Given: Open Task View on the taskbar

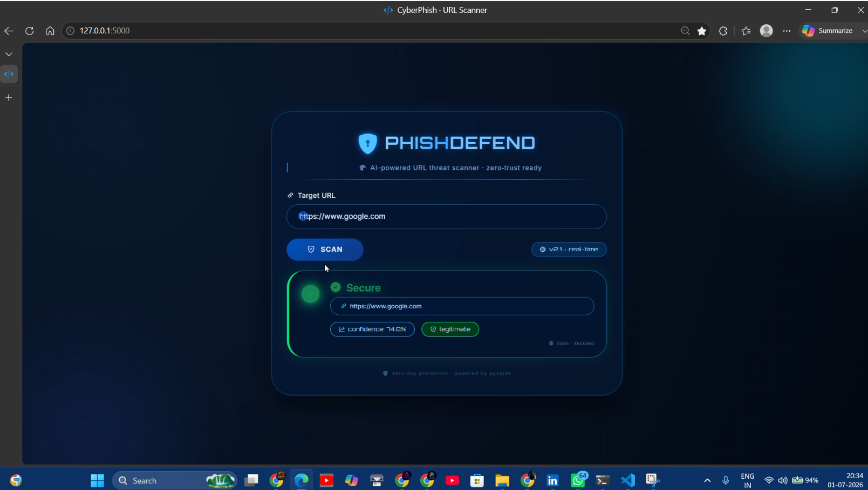Looking at the screenshot, I should (251, 480).
